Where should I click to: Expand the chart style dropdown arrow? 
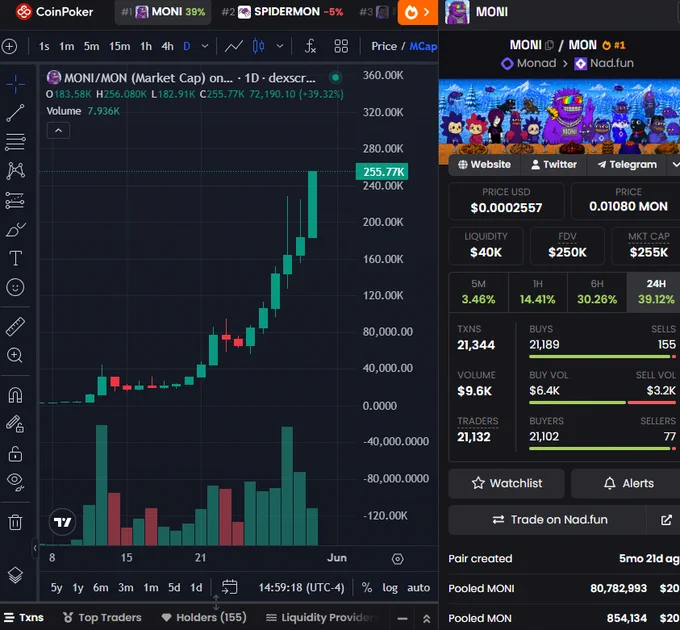click(280, 46)
